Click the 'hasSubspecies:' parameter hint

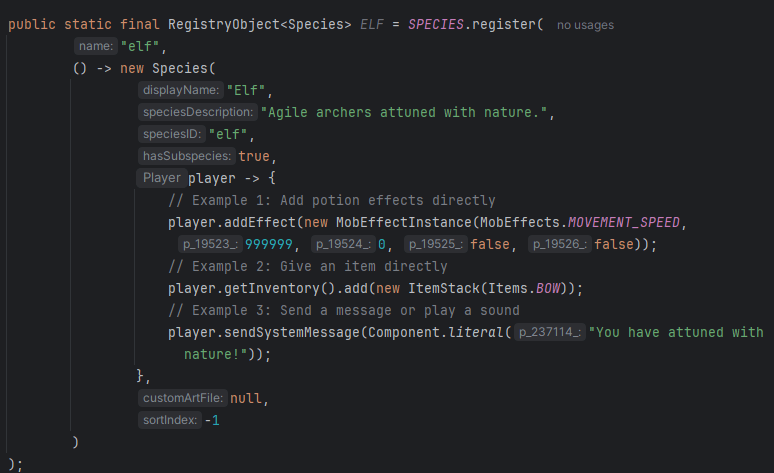click(x=187, y=156)
